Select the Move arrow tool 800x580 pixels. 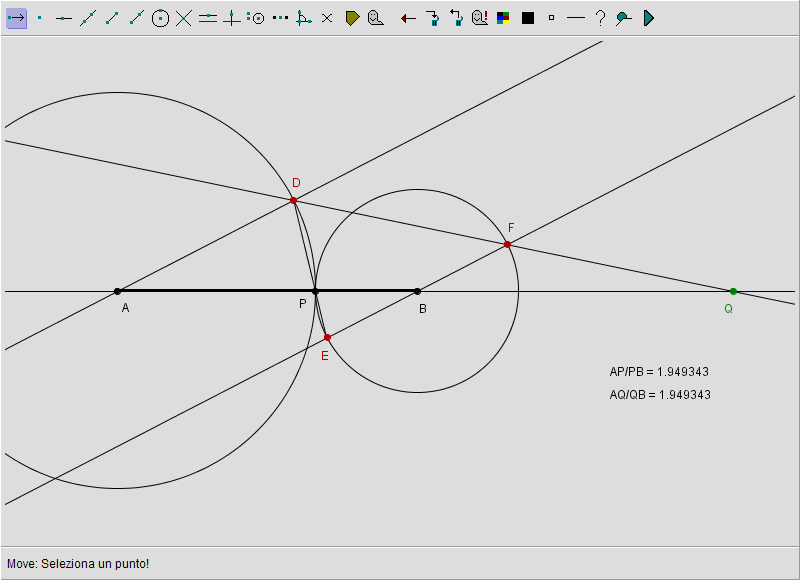pyautogui.click(x=16, y=18)
